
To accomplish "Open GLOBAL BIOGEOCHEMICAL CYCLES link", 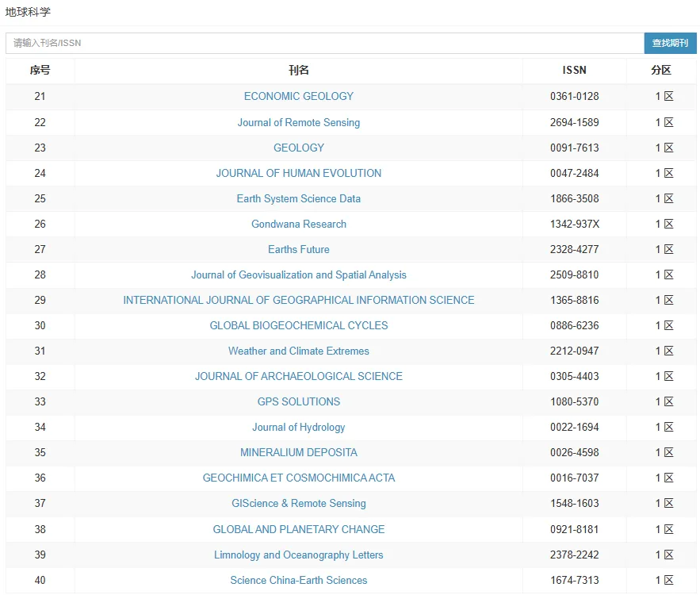I will (299, 325).
